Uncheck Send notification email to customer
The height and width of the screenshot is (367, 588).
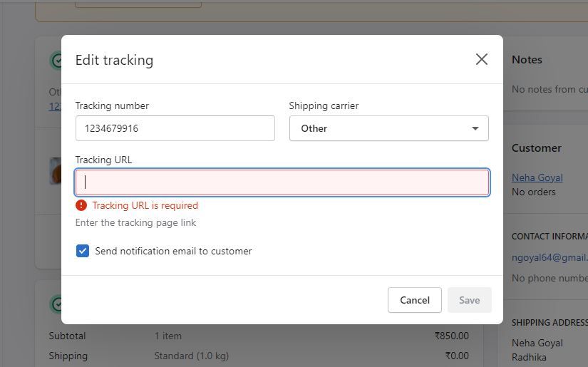click(83, 251)
